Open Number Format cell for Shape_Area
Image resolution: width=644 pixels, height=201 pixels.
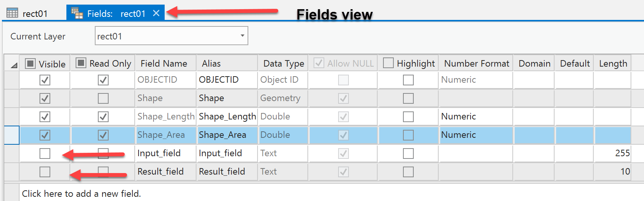click(476, 135)
